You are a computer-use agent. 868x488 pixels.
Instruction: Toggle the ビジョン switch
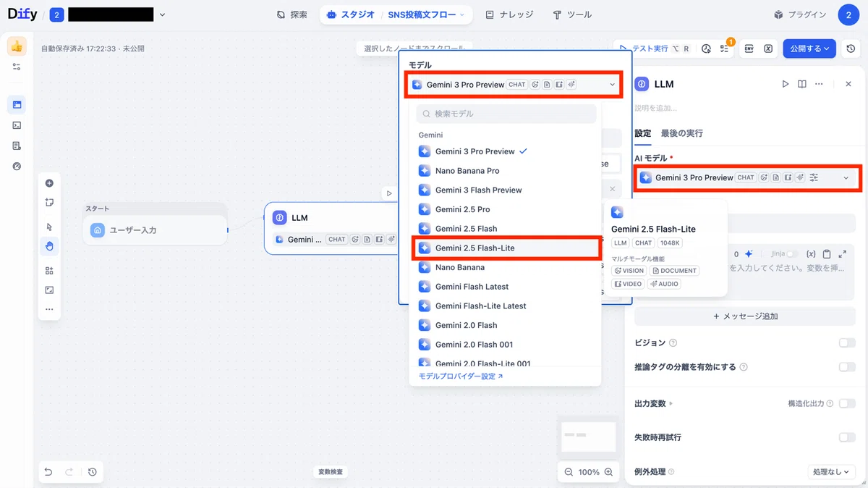pos(846,342)
